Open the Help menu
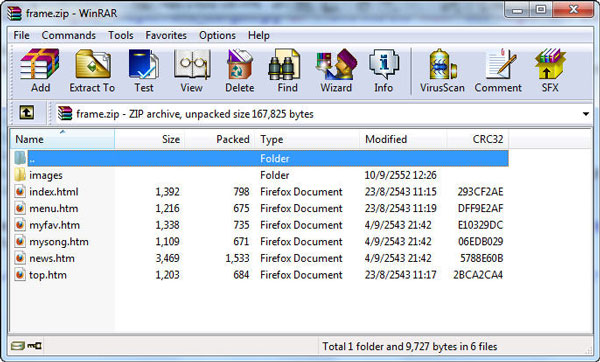600x362 pixels. (x=259, y=35)
